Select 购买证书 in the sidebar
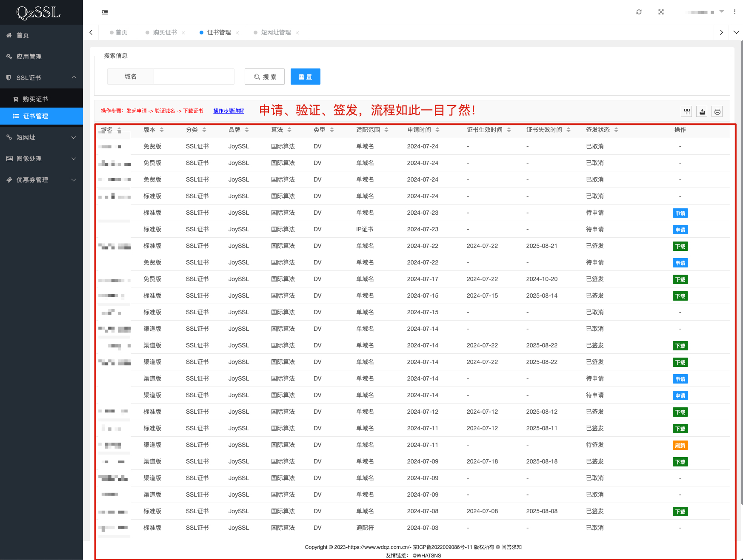 (x=35, y=99)
